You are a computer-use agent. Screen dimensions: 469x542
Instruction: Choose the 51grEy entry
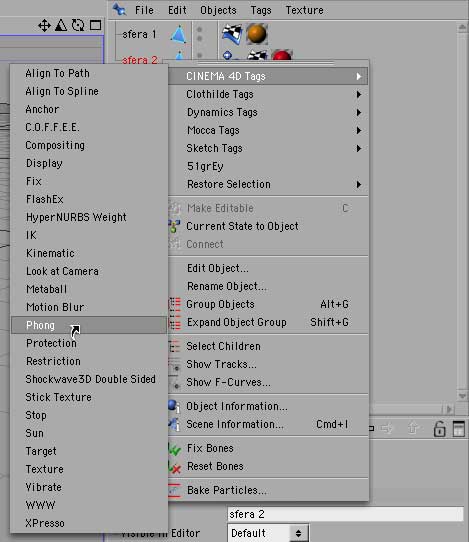[268, 166]
